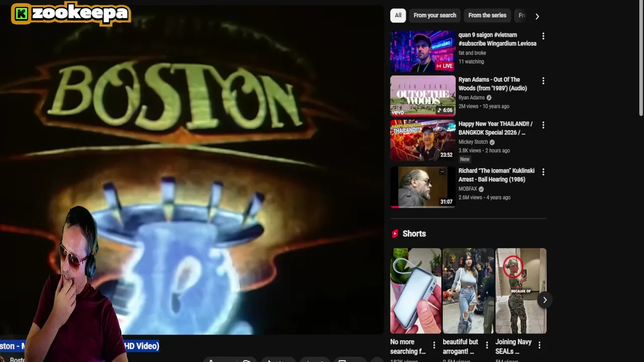The height and width of the screenshot is (362, 644).
Task: Open the 'fat and broke' channel name
Action: [x=472, y=53]
